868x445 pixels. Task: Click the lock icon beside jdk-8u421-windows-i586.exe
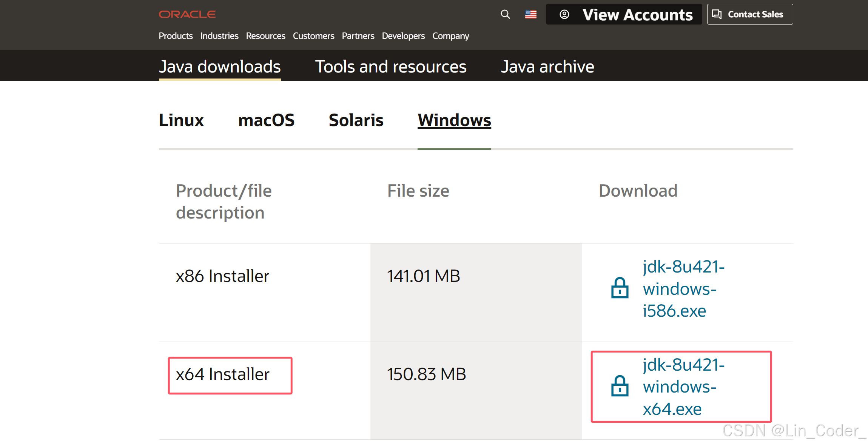(620, 288)
